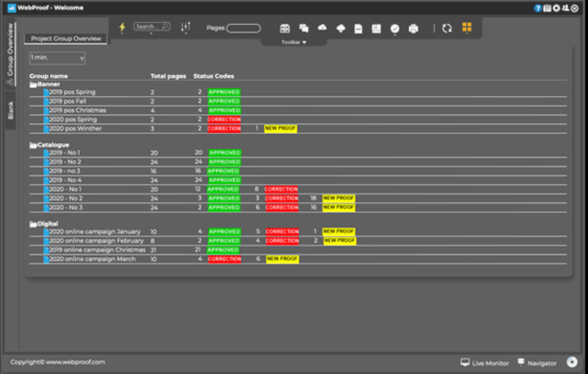The height and width of the screenshot is (374, 588).
Task: Click the approve checkmark circle icon
Action: [x=395, y=29]
